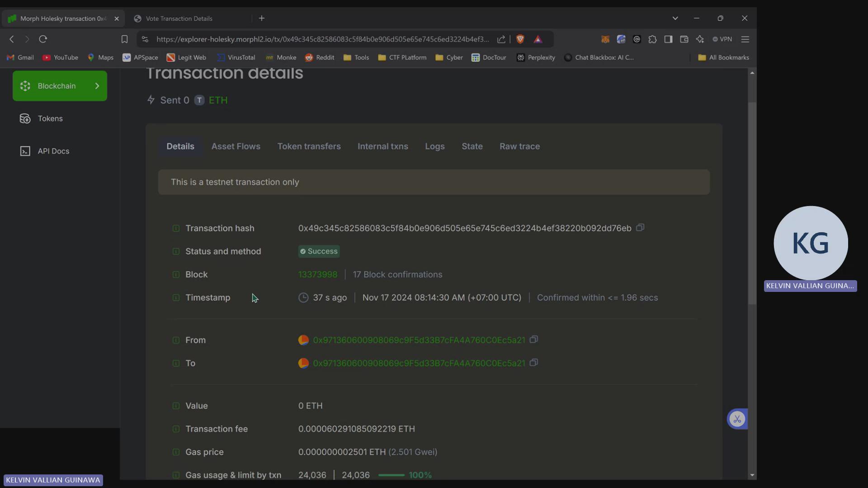Screen dimensions: 868x488
Task: Open the Token transfers tab
Action: (x=309, y=146)
